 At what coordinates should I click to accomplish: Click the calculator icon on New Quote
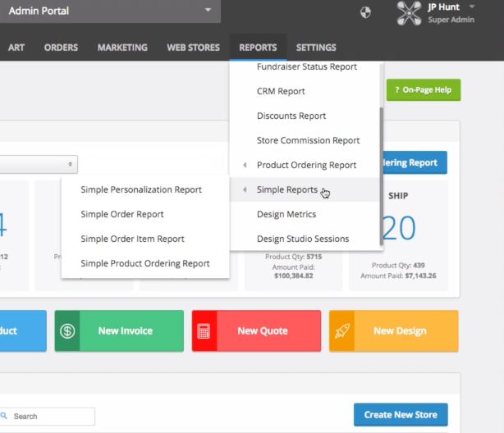coord(204,331)
